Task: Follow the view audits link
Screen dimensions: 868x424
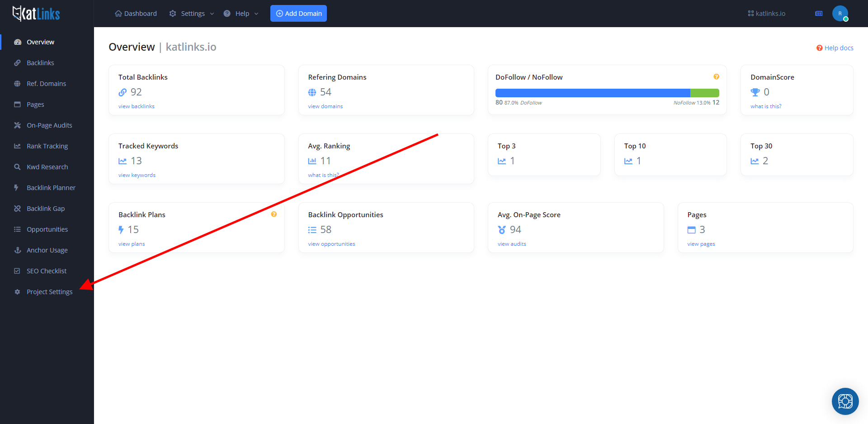Action: [512, 244]
